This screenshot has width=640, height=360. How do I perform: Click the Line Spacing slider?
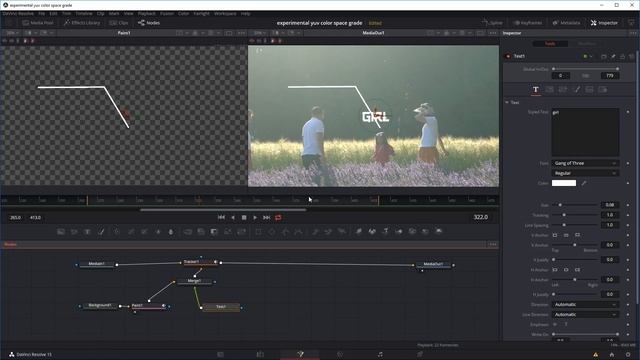coord(576,225)
